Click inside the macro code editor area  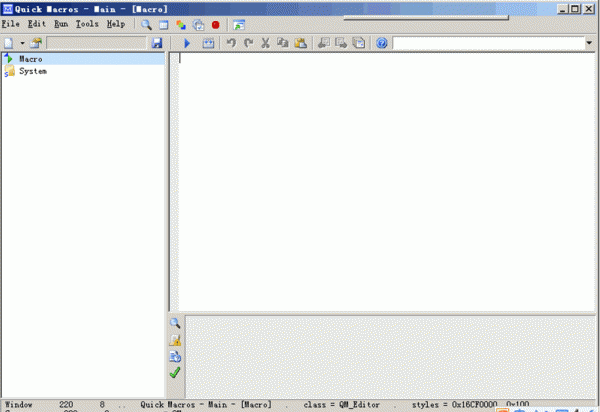(x=386, y=182)
